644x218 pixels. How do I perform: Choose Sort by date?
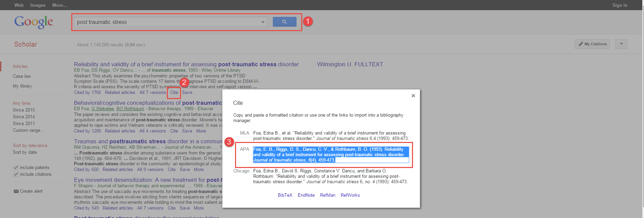[25, 152]
